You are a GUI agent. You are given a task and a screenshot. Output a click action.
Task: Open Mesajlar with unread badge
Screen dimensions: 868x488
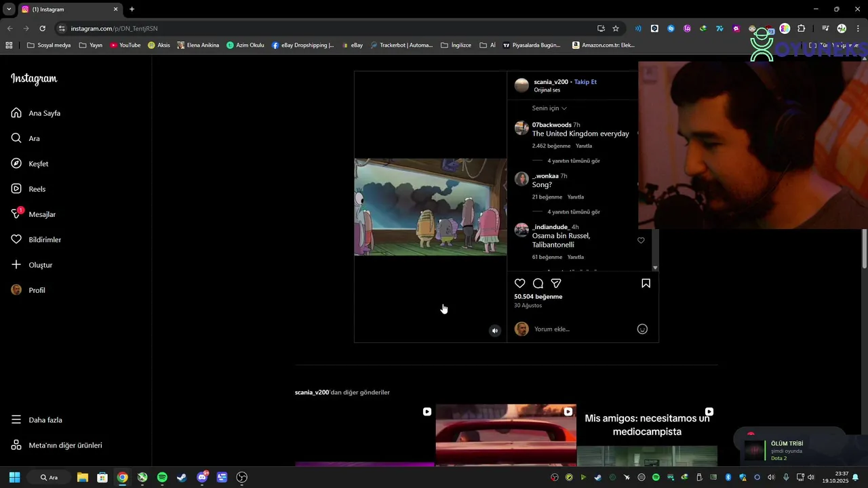pyautogui.click(x=33, y=214)
